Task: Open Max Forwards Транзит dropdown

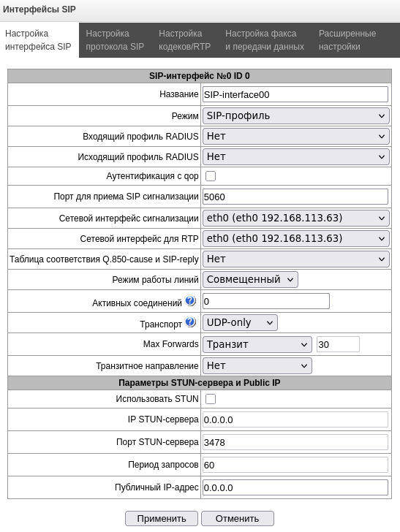Action: [257, 345]
